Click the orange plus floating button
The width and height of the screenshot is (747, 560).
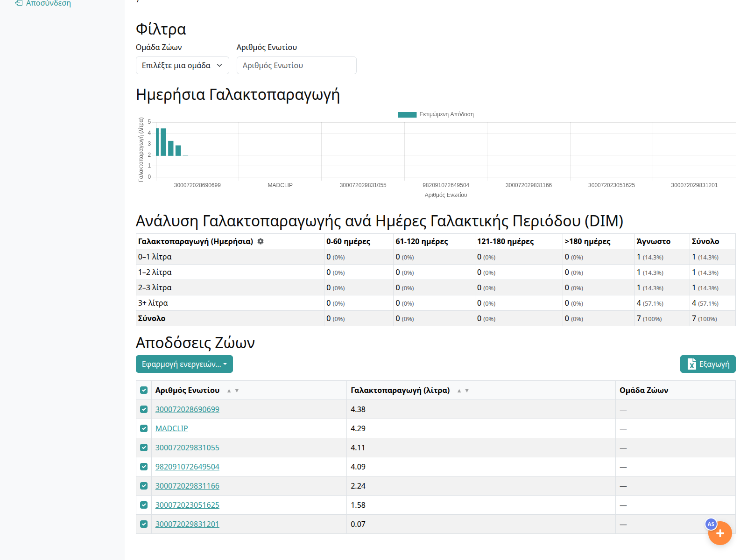click(x=719, y=533)
